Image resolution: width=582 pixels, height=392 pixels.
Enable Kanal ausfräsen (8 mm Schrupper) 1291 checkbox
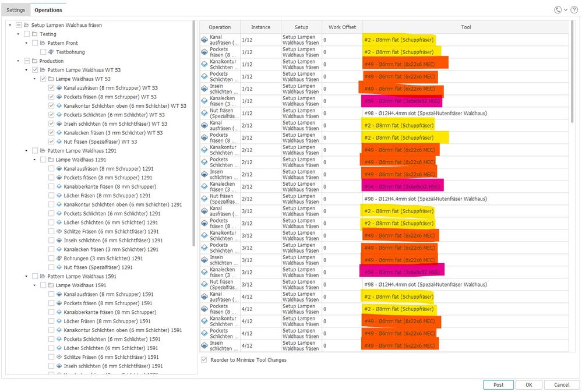click(51, 168)
